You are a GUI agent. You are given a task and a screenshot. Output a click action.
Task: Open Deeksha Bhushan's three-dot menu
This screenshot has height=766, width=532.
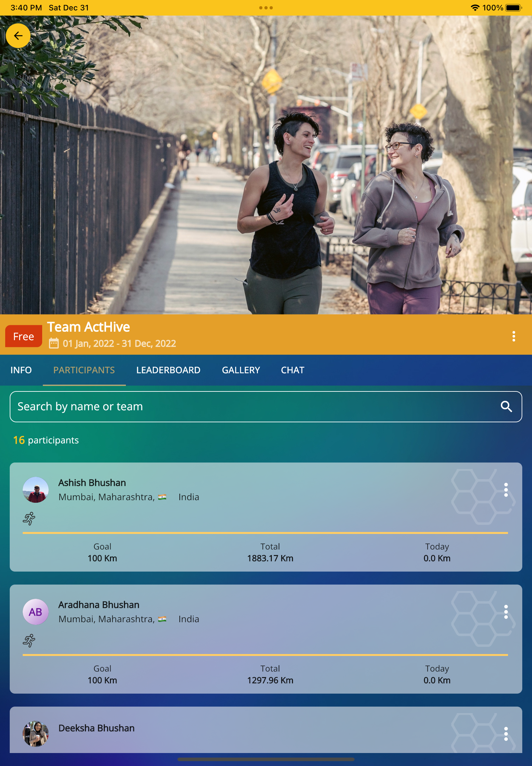point(506,734)
